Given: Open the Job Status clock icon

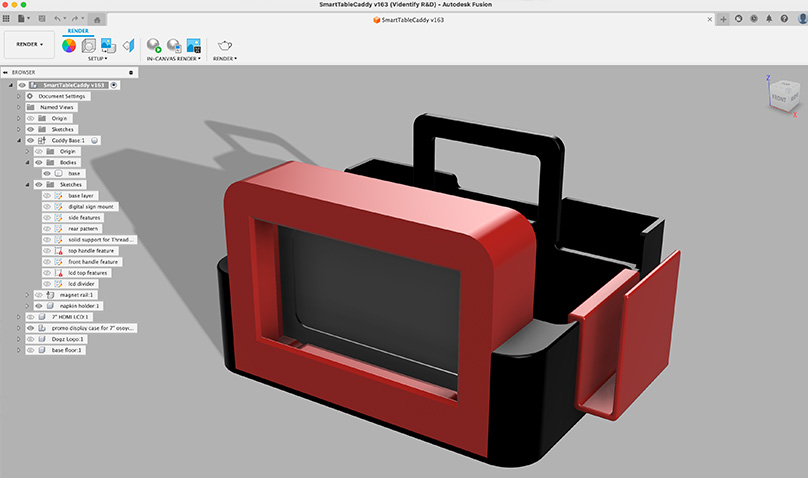Looking at the screenshot, I should tap(754, 19).
